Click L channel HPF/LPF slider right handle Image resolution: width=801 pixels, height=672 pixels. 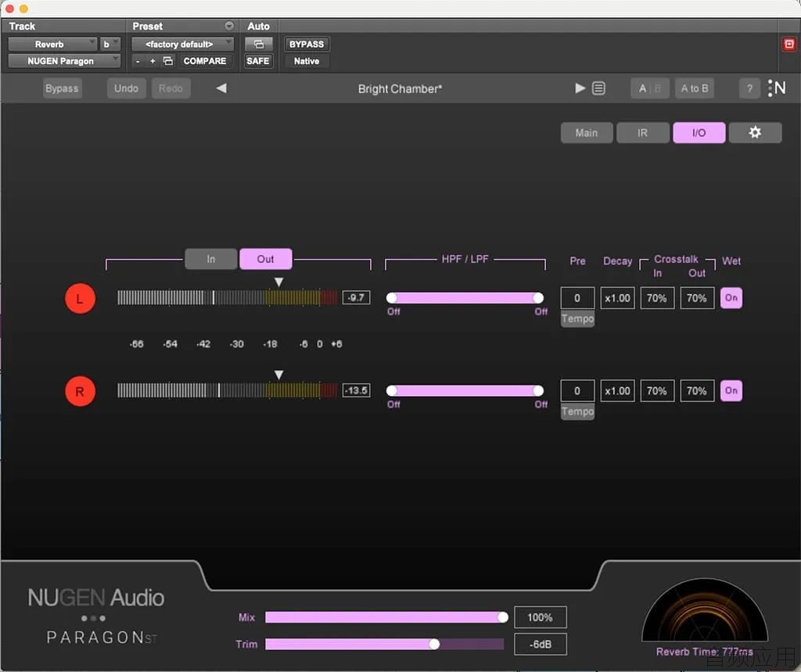tap(538, 298)
